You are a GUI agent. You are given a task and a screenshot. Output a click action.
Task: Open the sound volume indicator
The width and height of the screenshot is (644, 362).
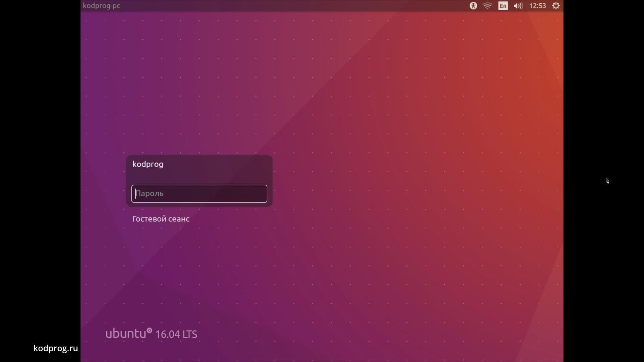(518, 6)
